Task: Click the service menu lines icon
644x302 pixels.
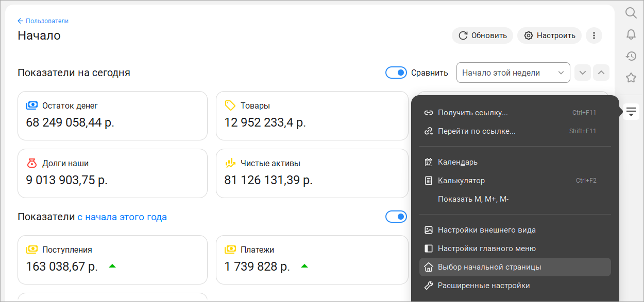Action: click(x=631, y=111)
